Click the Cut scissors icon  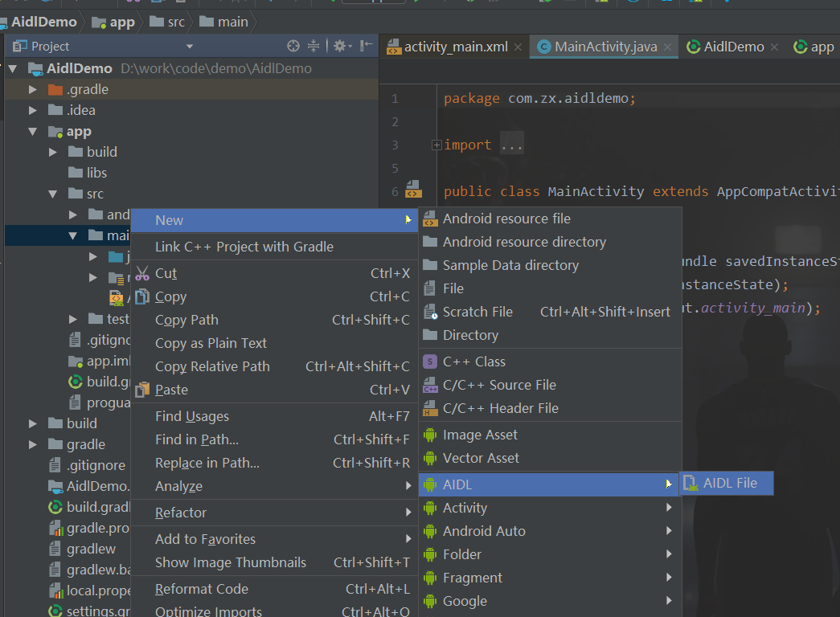pyautogui.click(x=142, y=273)
